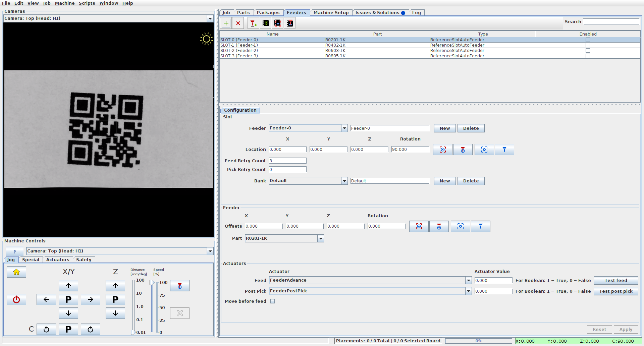Click the Reset button

tap(599, 330)
